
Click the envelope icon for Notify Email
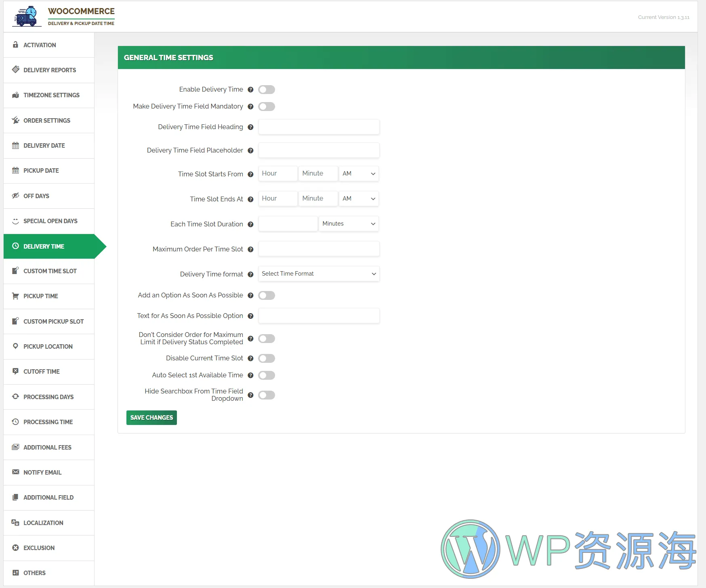tap(15, 472)
